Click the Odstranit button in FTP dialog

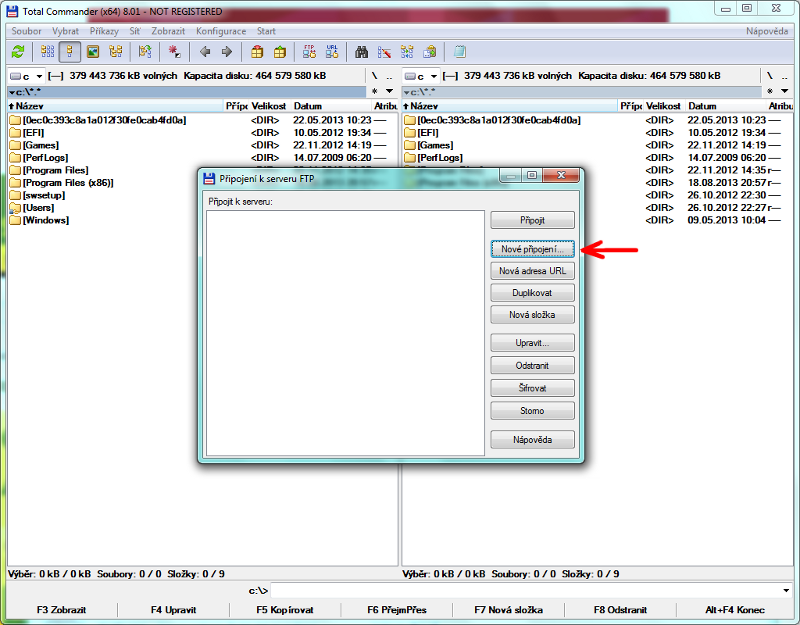pos(532,365)
